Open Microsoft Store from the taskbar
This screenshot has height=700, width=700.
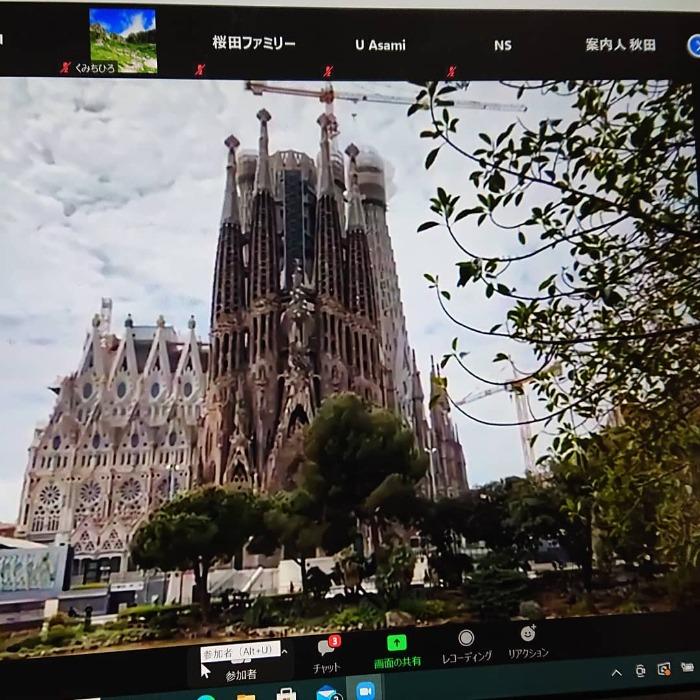pos(286,693)
